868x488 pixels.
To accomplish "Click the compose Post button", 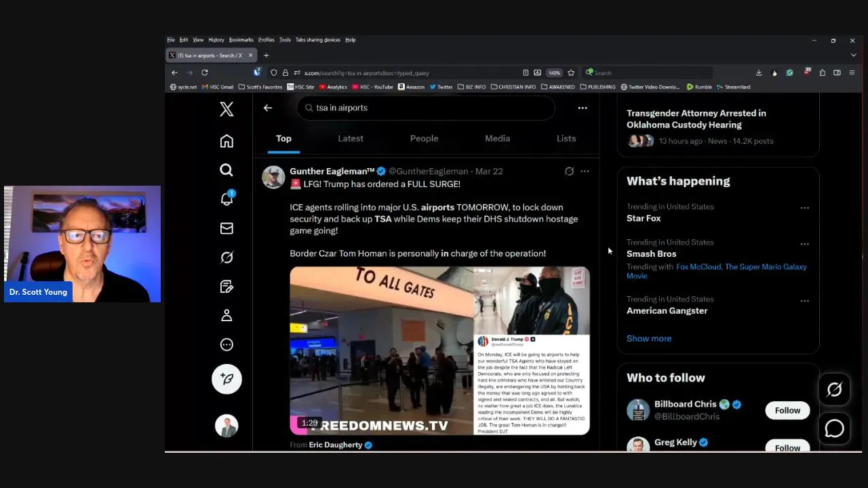I will [x=226, y=379].
